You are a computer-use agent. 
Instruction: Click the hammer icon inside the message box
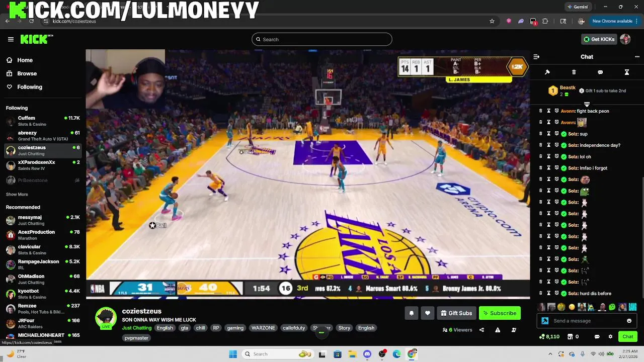point(545,321)
